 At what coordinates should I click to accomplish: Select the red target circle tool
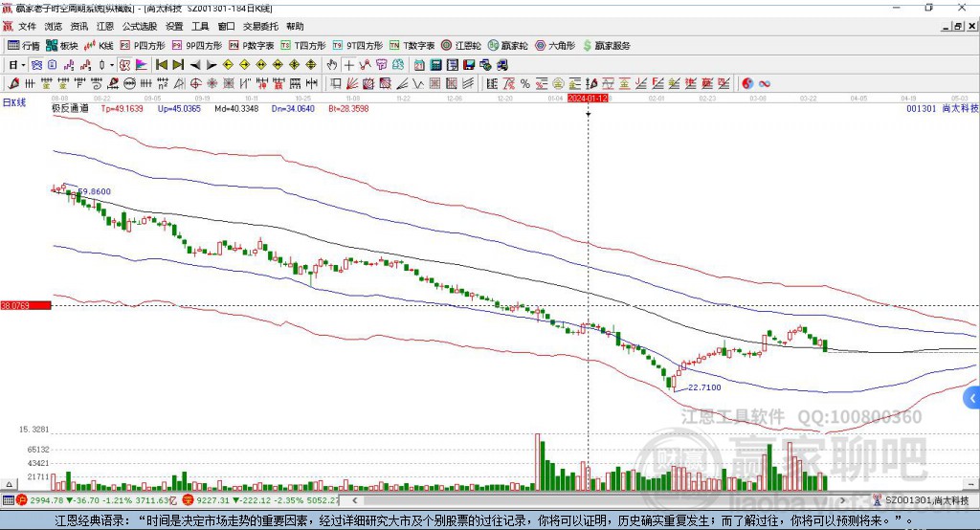click(195, 84)
